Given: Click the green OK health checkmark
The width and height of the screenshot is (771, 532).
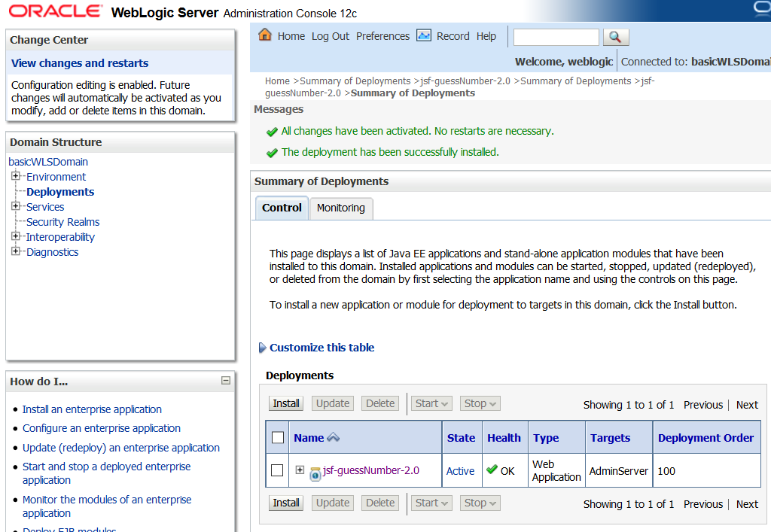Looking at the screenshot, I should [492, 470].
